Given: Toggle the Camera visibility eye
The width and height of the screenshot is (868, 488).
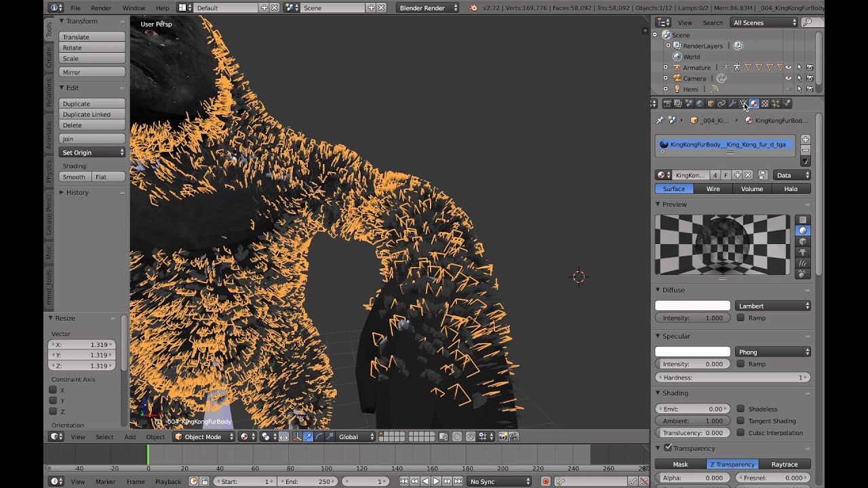Looking at the screenshot, I should point(788,79).
